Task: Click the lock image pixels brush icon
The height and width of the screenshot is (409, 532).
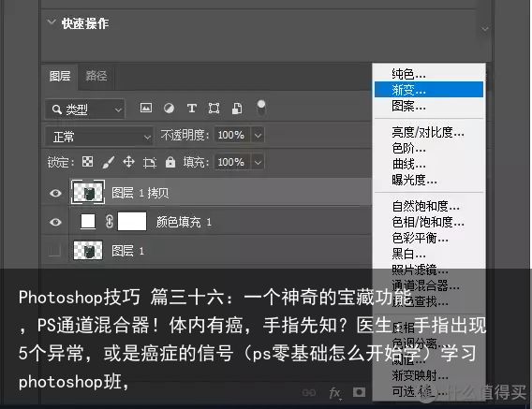Action: pyautogui.click(x=108, y=162)
